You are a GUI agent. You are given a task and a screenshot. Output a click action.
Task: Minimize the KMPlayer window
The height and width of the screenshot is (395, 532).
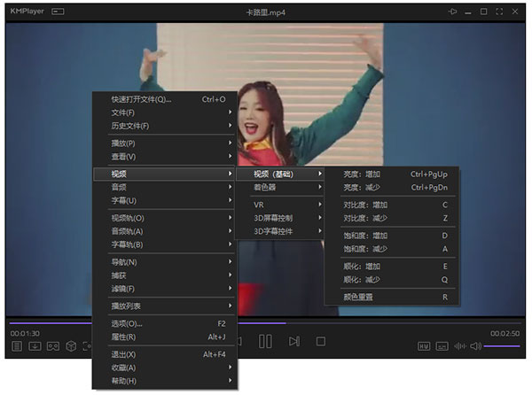pos(468,12)
